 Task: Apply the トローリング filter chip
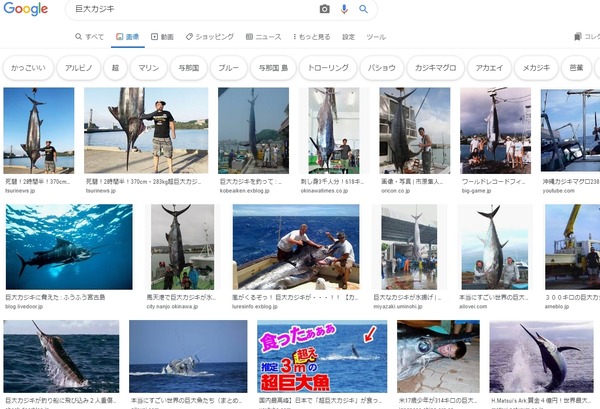click(x=328, y=68)
